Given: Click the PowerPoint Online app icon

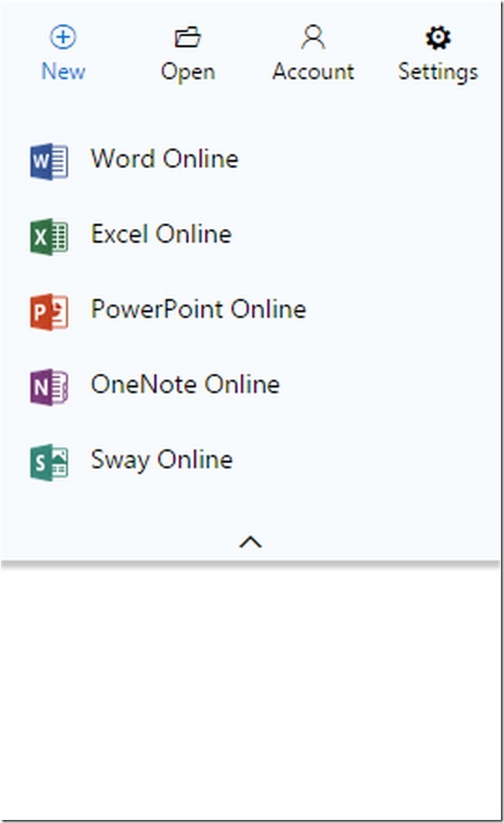Looking at the screenshot, I should pos(49,312).
